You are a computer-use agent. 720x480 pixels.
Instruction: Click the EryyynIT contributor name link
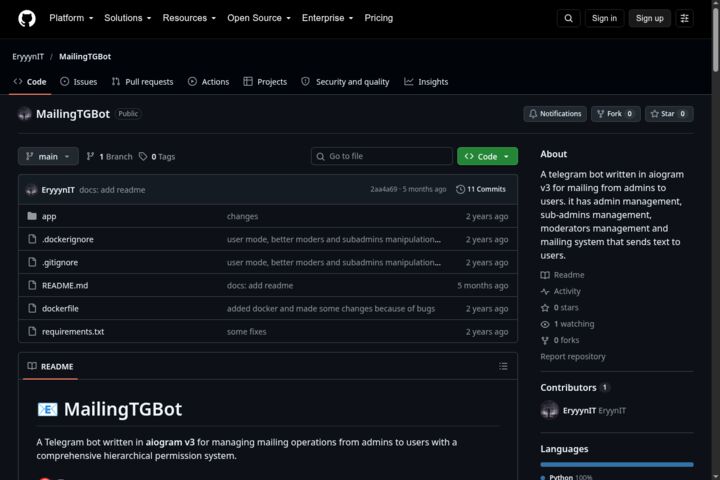579,411
